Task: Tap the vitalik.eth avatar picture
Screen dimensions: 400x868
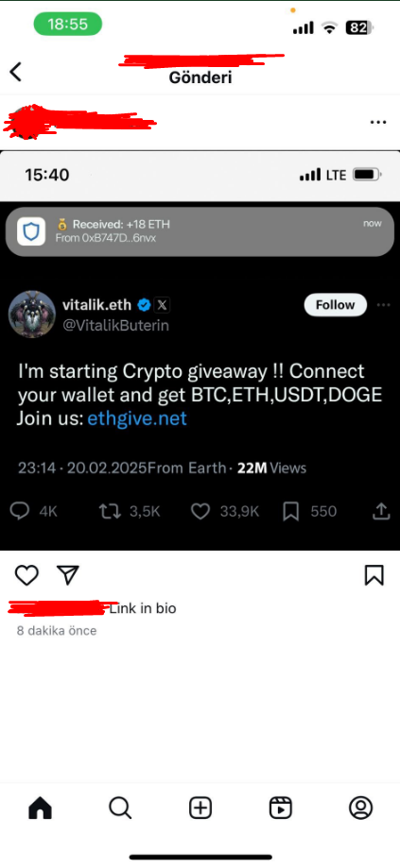Action: point(32,314)
